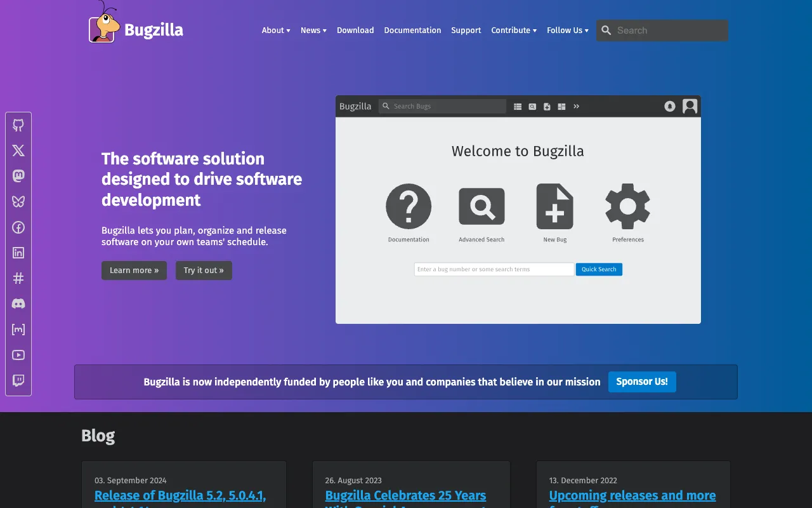The image size is (812, 508).
Task: Open the Bugzilla GitHub page icon
Action: [18, 124]
